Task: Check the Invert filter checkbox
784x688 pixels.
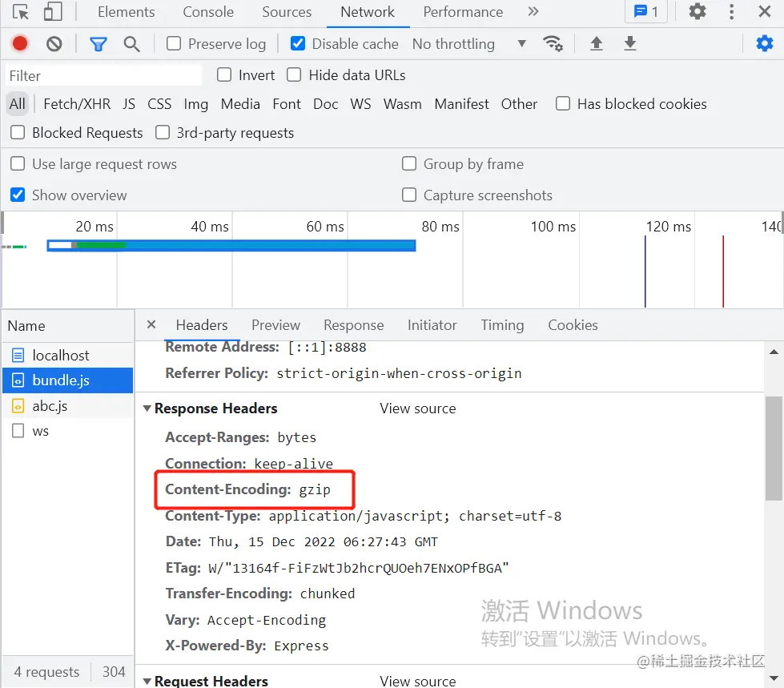Action: click(224, 75)
